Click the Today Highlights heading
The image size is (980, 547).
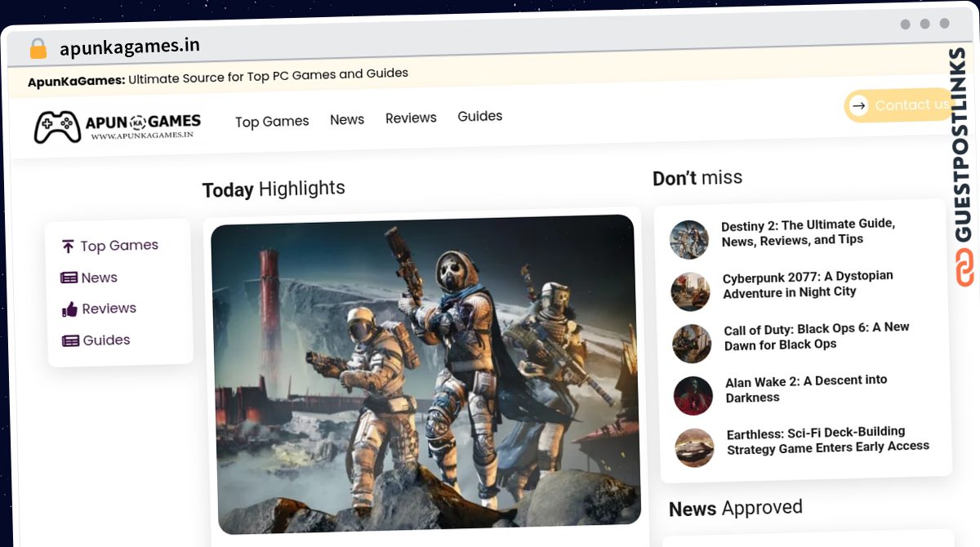coord(274,189)
